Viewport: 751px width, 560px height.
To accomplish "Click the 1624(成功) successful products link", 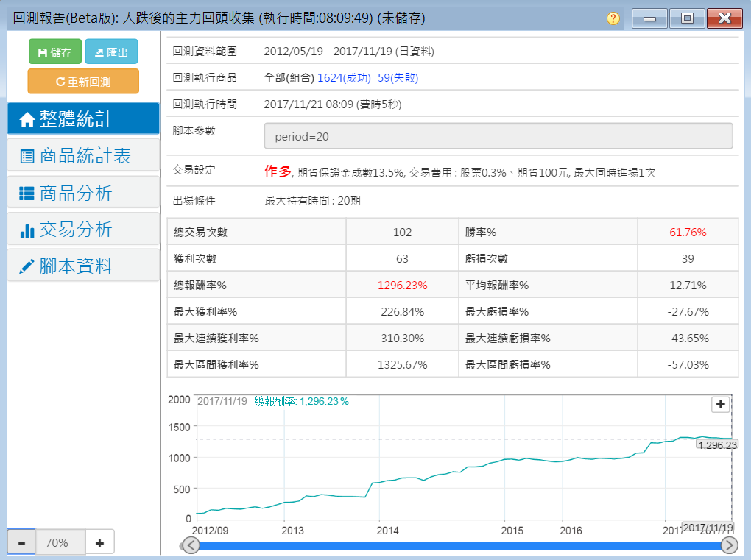I will click(344, 77).
